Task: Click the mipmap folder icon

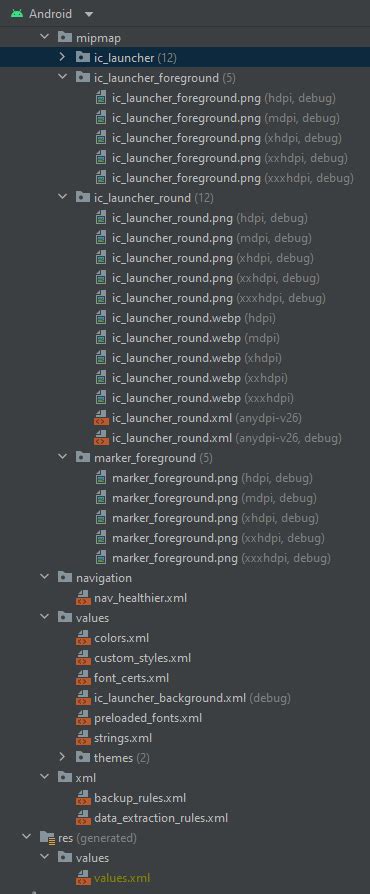Action: [65, 38]
